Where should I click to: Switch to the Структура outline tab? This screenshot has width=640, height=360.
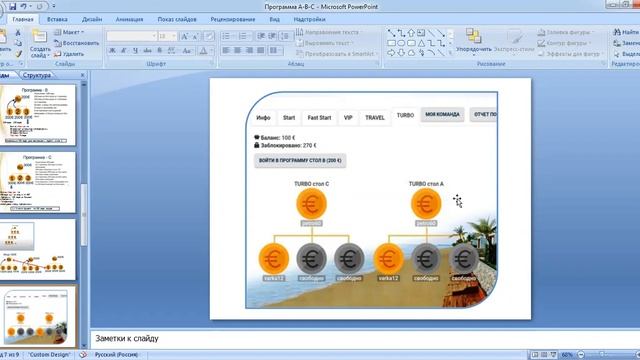click(x=37, y=76)
